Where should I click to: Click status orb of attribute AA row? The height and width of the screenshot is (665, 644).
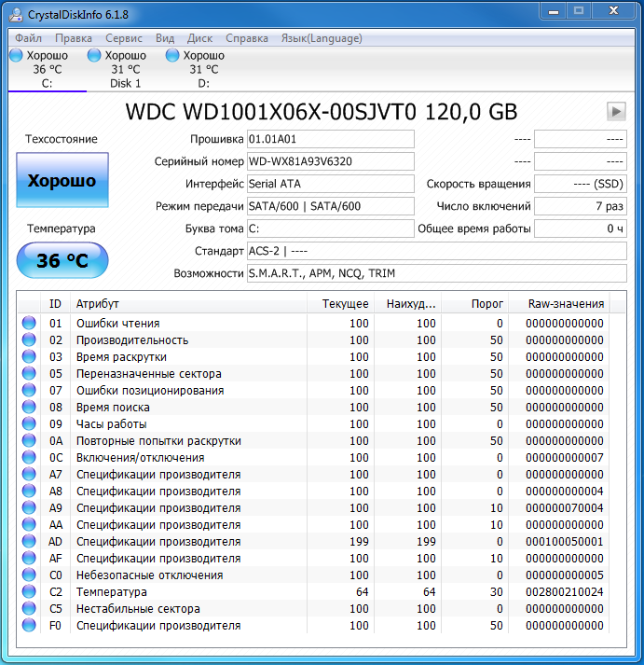(29, 524)
